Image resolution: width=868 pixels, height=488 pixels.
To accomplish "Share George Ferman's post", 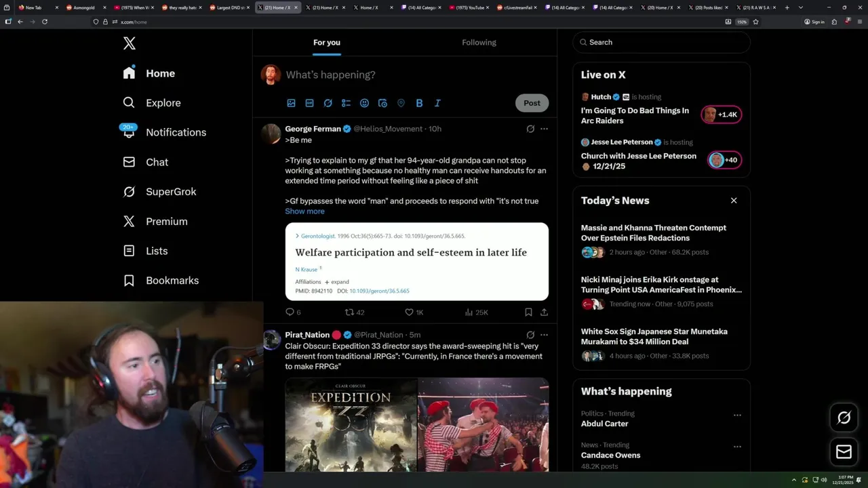I will (x=544, y=312).
